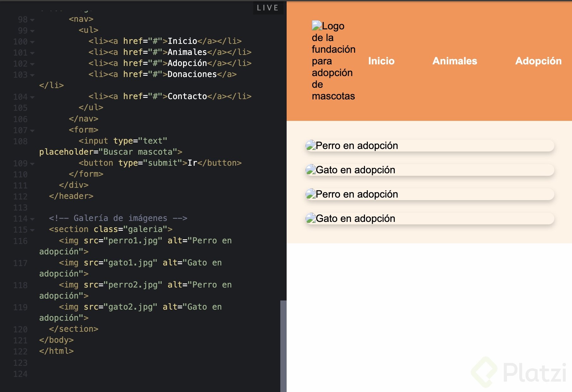
Task: Fold line 103 with the Donaciones link
Action: 32,75
